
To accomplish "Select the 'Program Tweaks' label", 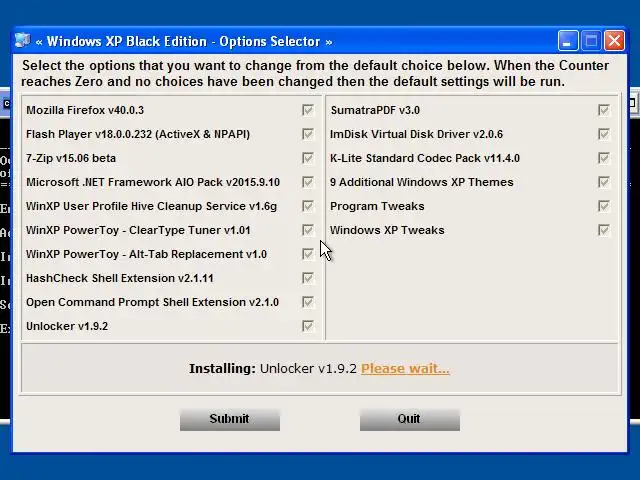I will pos(377,206).
